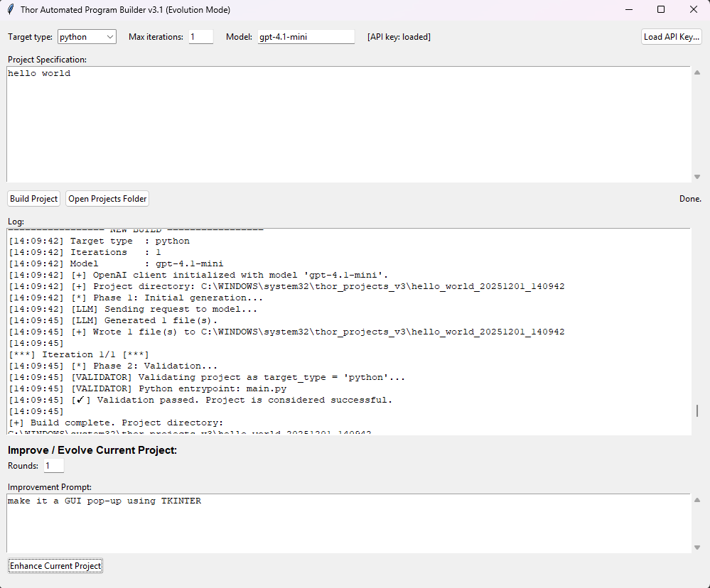
Task: Open the Target type python dropdown
Action: point(87,37)
